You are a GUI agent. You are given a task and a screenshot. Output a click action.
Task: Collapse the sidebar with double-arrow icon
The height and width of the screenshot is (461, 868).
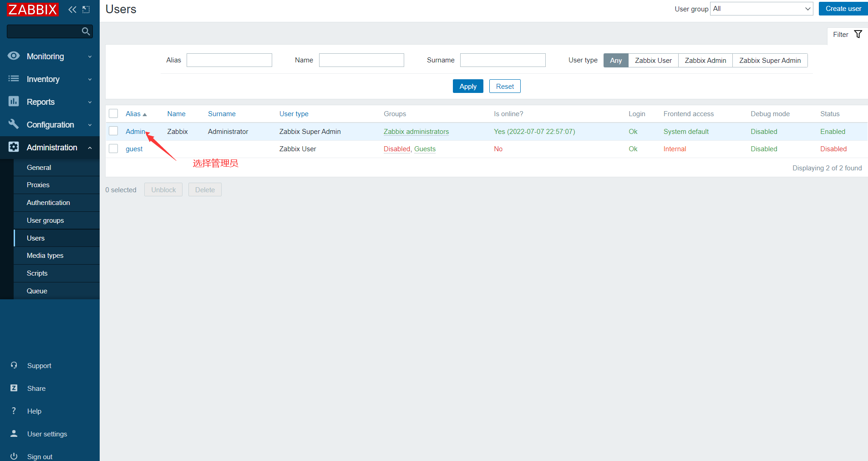(x=72, y=9)
